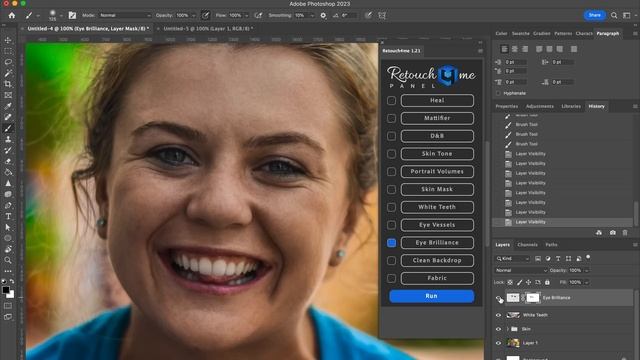This screenshot has height=360, width=640.
Task: Select the Spot Healing Brush tool
Action: pos(8,117)
